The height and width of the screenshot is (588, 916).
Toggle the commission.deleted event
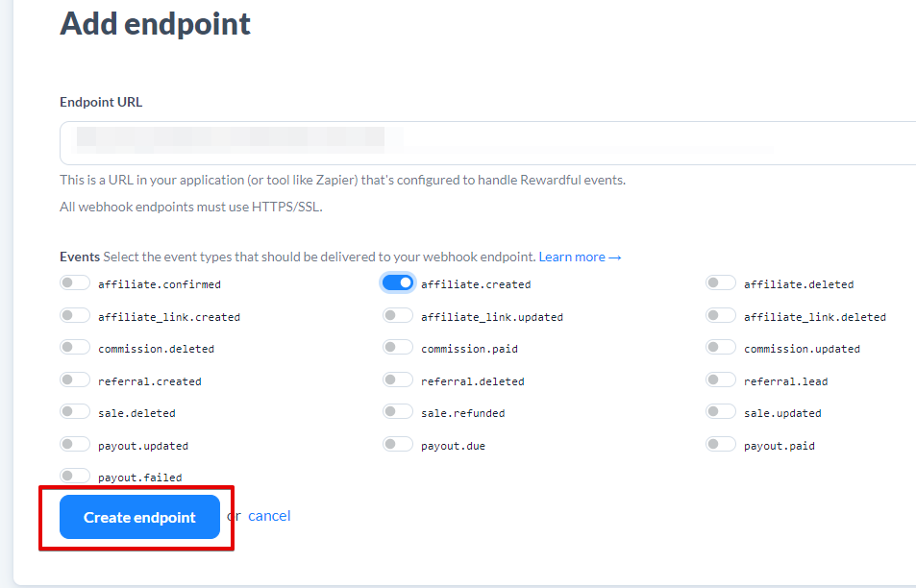(75, 348)
